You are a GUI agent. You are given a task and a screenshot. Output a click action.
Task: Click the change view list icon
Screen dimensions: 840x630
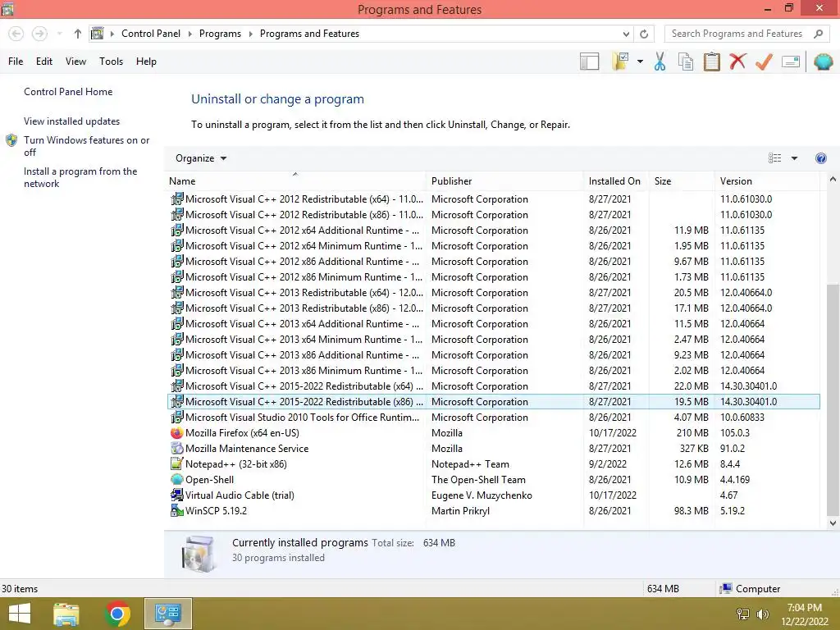point(774,158)
